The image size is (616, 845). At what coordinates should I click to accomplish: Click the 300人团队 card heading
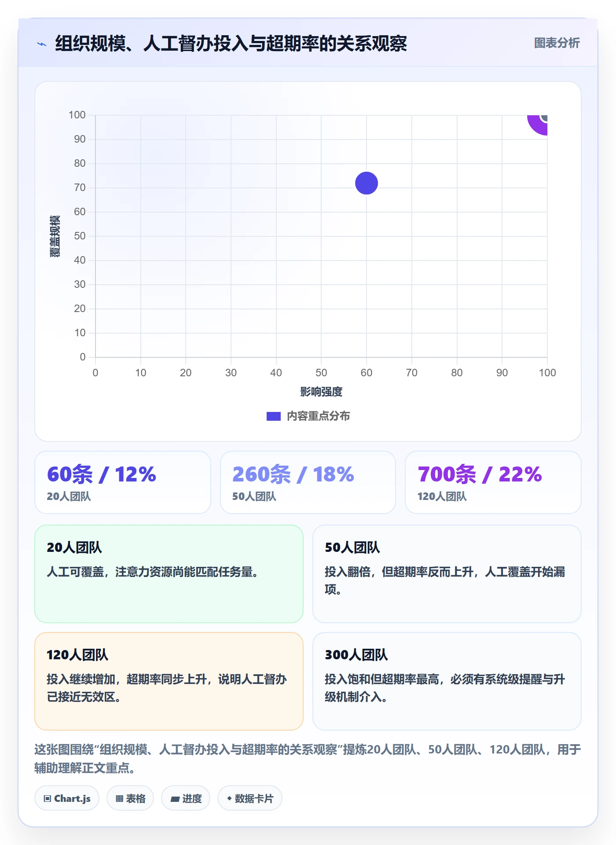tap(356, 655)
